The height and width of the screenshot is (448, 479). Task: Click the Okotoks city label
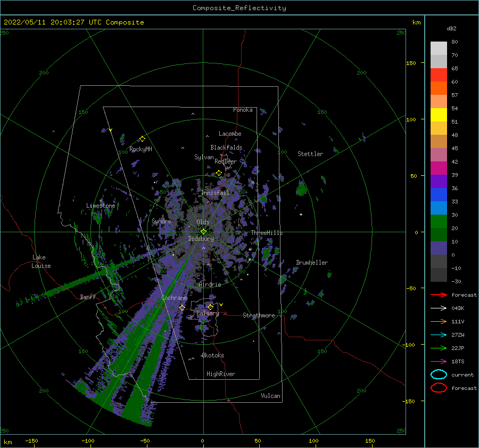click(213, 355)
